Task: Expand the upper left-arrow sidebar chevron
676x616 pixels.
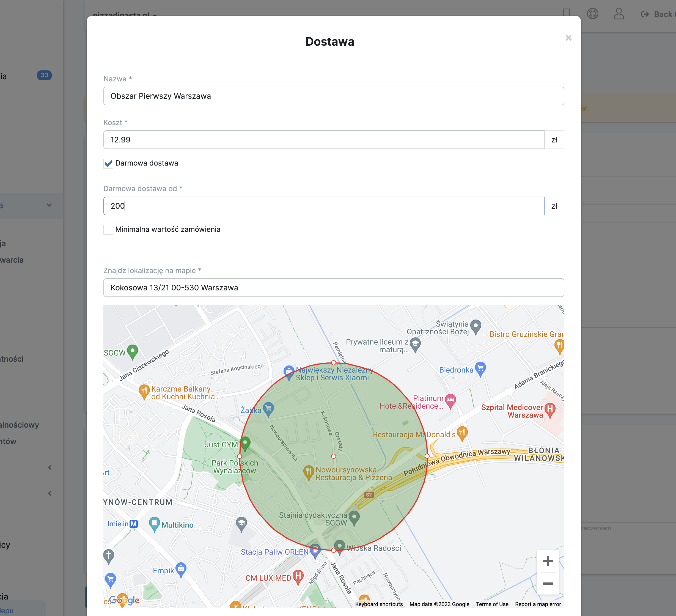Action: coord(50,468)
